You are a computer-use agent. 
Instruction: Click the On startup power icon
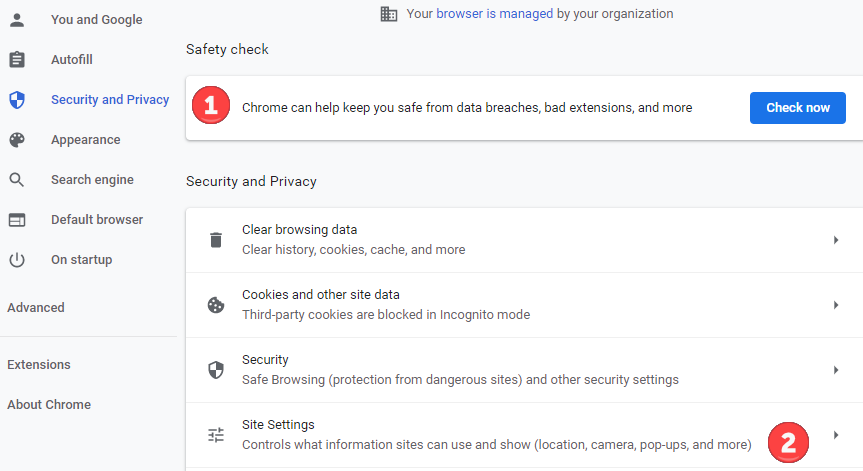tap(17, 260)
